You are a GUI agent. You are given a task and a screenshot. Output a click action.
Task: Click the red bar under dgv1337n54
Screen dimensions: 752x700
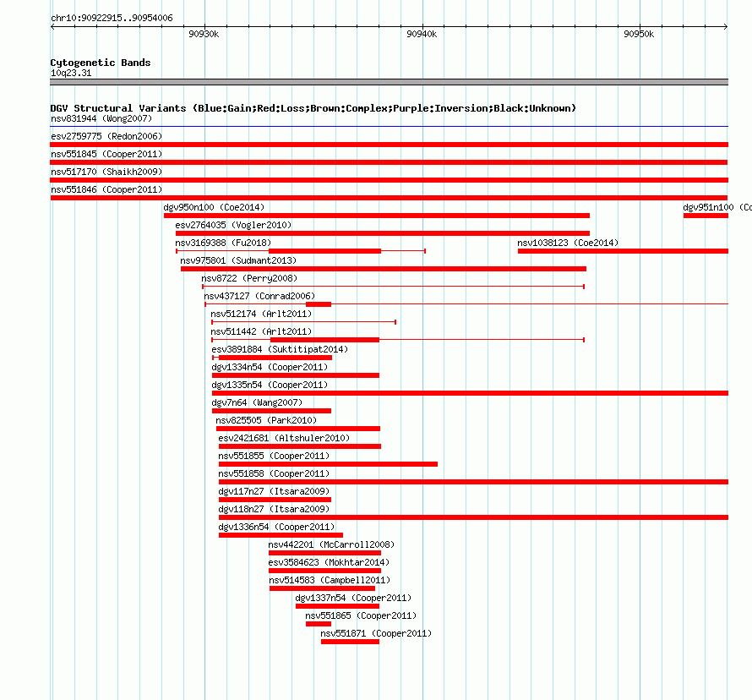[338, 606]
